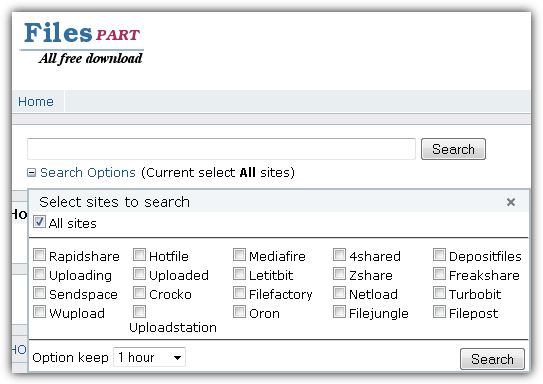Focus the main search text field
Viewport: 543px width, 384px height.
pyautogui.click(x=221, y=149)
